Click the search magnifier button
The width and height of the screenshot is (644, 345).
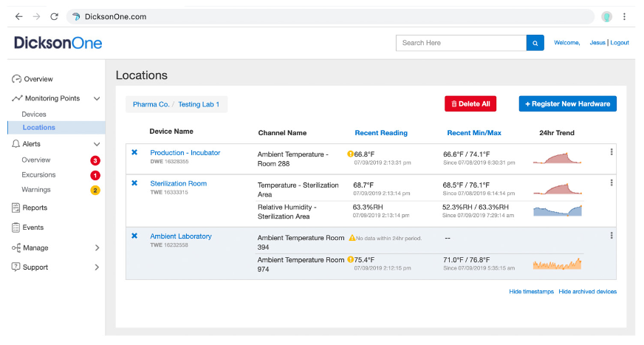(535, 43)
